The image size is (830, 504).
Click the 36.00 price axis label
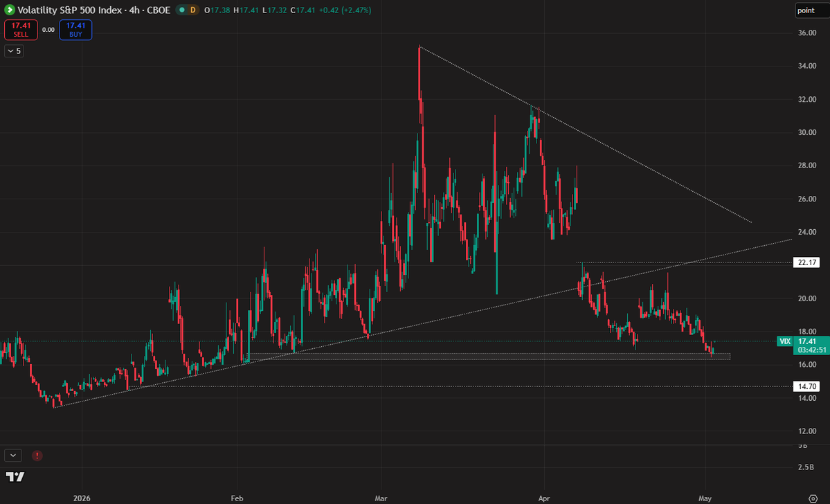click(806, 33)
